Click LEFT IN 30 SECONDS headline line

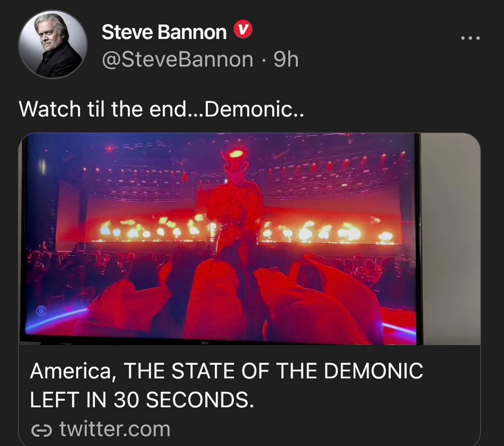pos(142,400)
